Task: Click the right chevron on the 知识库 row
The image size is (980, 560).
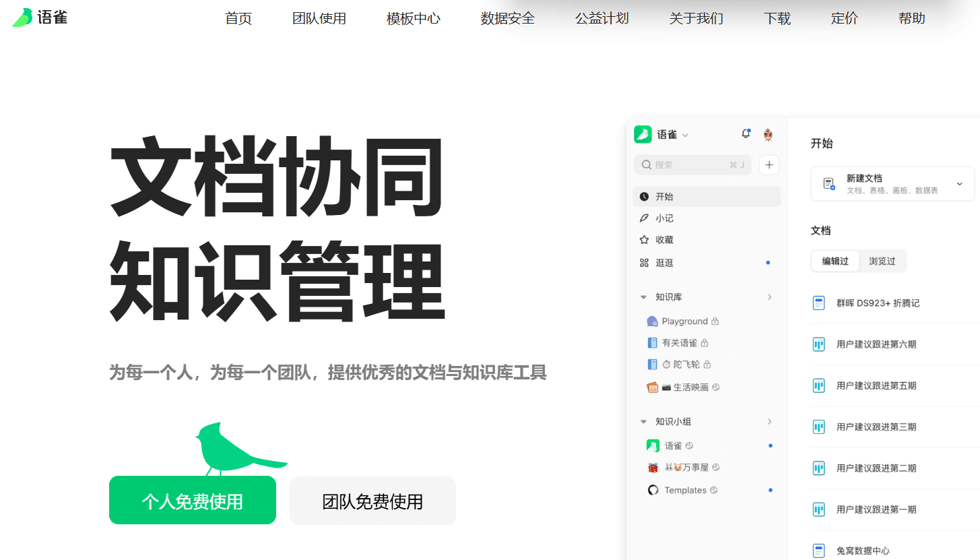Action: pyautogui.click(x=769, y=297)
